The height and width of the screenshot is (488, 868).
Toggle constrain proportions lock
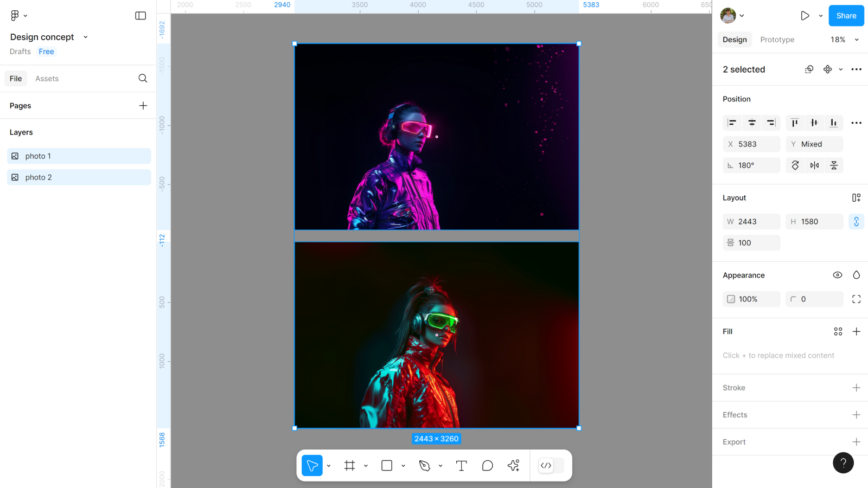pyautogui.click(x=856, y=222)
